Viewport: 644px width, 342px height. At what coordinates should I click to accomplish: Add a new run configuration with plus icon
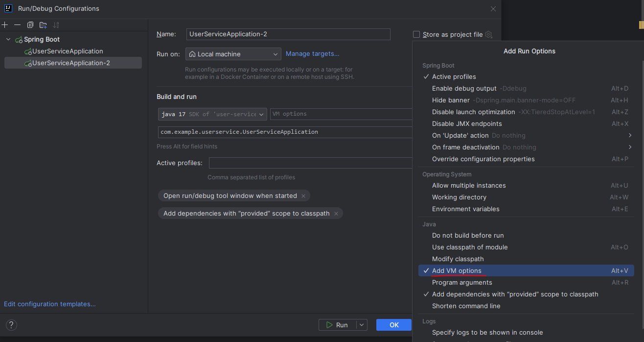pos(5,24)
